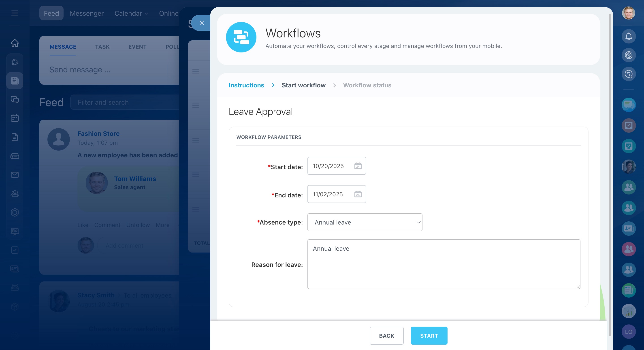
Task: Expand the Calendar menu chevron
Action: (x=147, y=13)
